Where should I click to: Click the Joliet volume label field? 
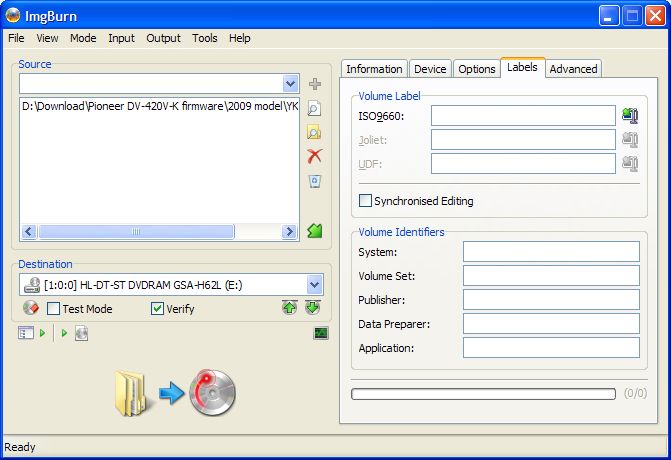coord(523,139)
